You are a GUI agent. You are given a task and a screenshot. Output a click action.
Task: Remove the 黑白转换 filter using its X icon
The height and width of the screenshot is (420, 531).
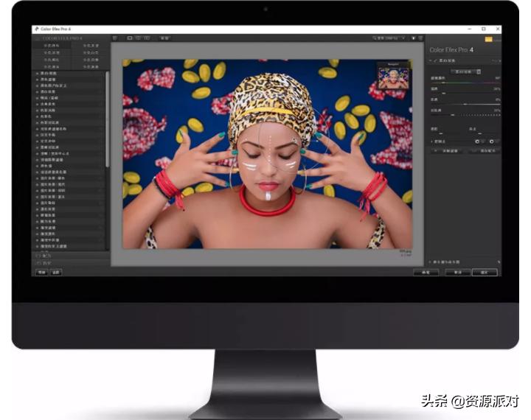[x=499, y=60]
